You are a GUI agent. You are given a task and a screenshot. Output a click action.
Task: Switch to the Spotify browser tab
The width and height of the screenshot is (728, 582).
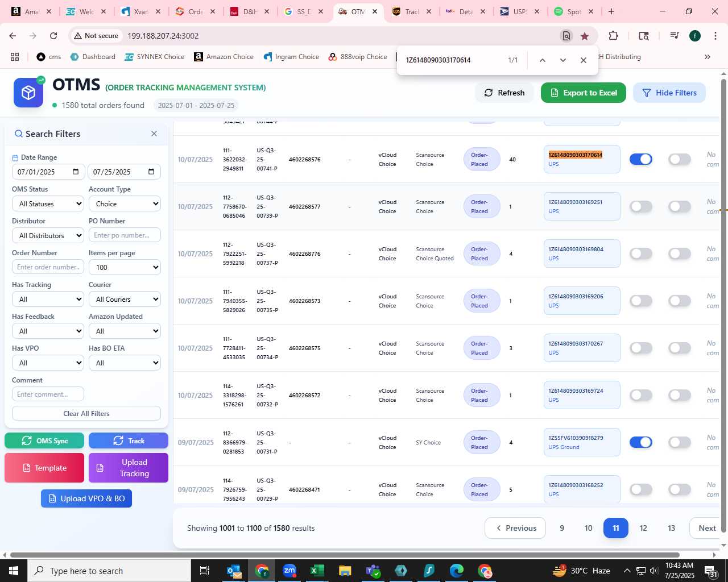568,11
